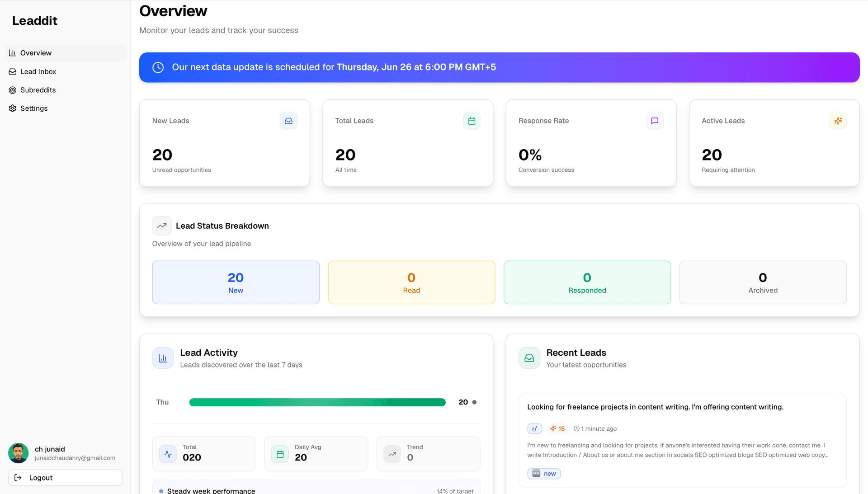The height and width of the screenshot is (494, 868).
Task: Click the bar chart icon beside Lead Activity
Action: click(x=163, y=358)
